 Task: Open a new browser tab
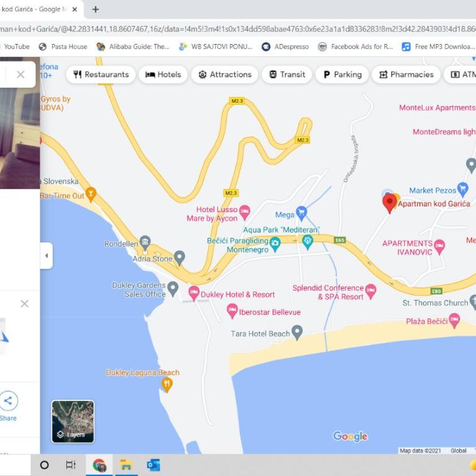coord(95,9)
